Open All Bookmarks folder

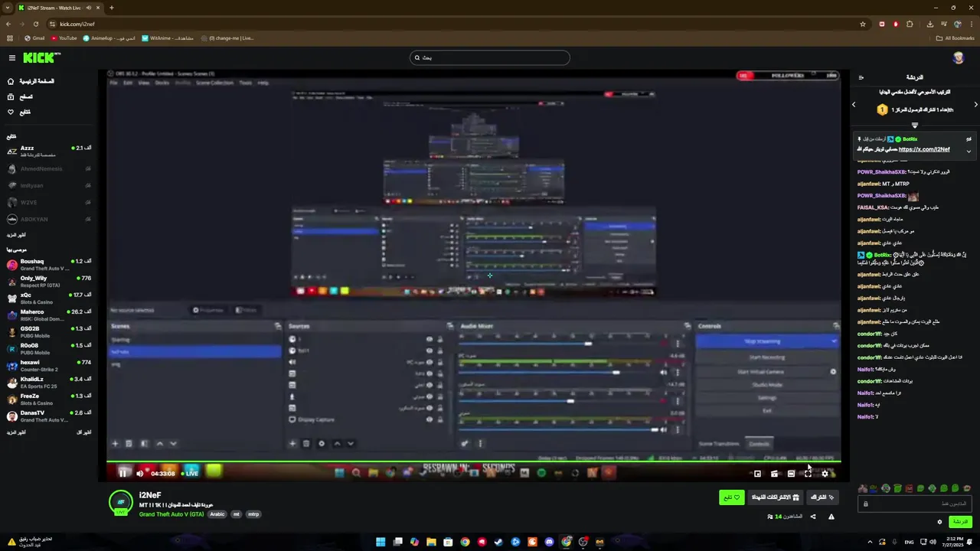[955, 37]
